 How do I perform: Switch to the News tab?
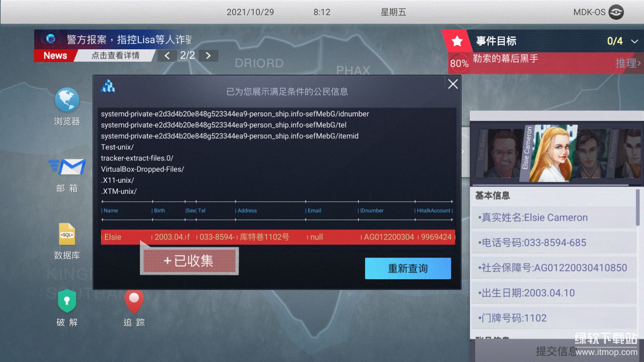55,55
